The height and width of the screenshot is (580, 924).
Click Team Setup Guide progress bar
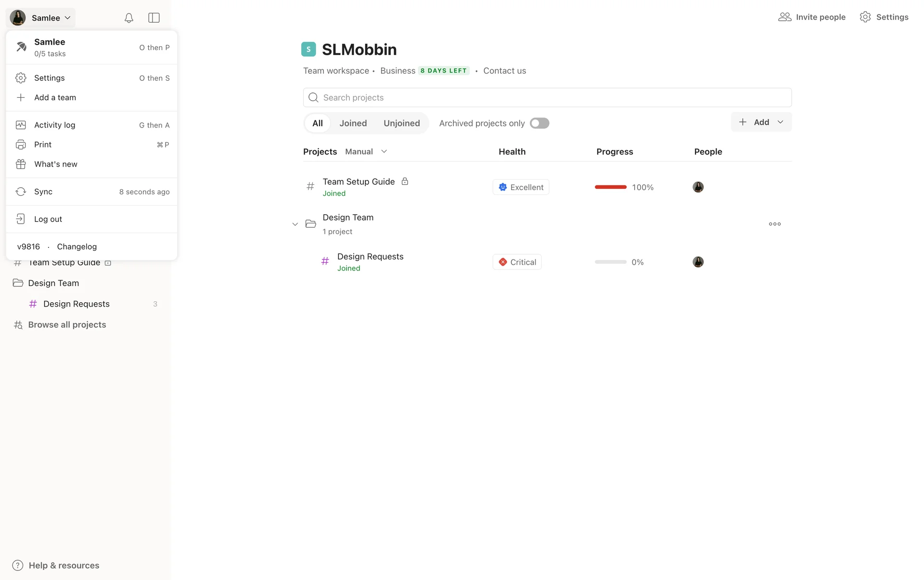click(x=610, y=187)
